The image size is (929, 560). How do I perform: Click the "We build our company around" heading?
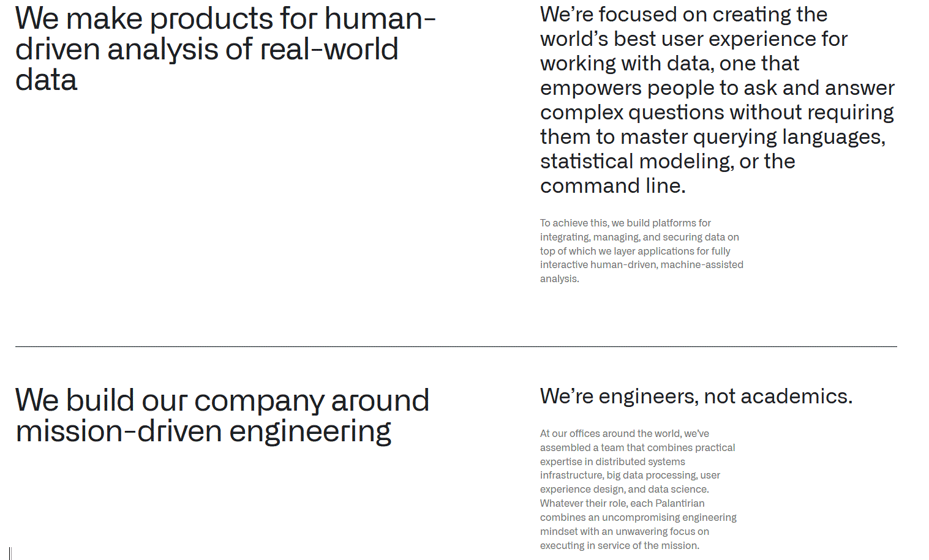tap(222, 416)
